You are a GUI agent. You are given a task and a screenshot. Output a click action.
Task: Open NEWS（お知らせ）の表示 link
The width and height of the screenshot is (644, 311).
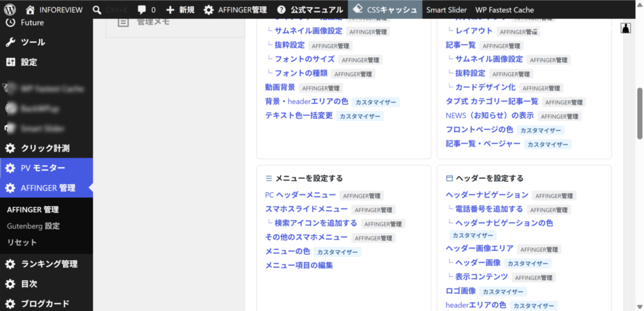[490, 116]
